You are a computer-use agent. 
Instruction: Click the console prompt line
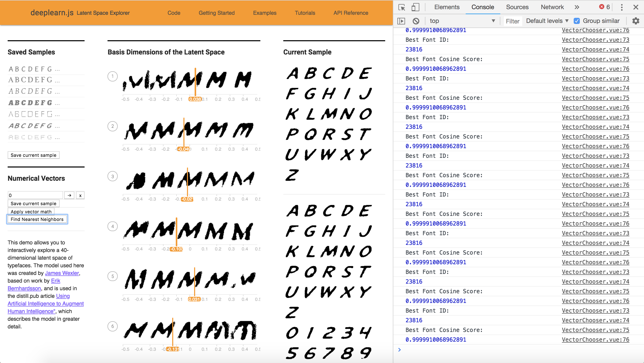coord(518,350)
